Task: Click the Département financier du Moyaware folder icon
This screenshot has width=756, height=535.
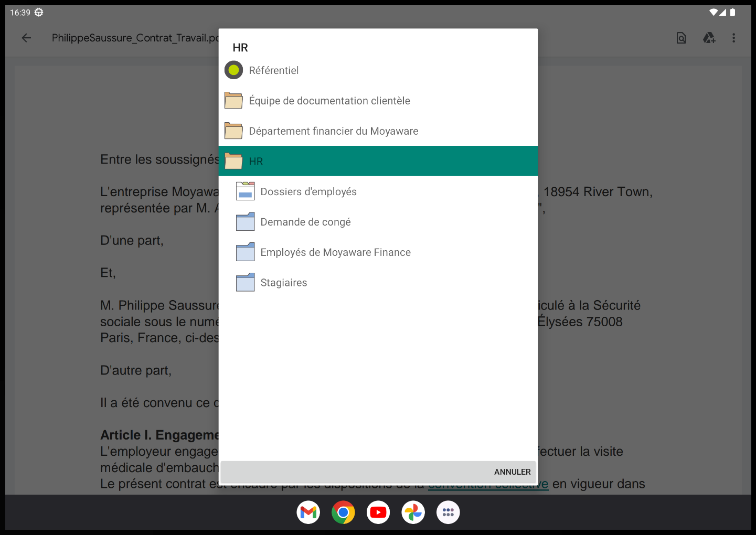Action: pyautogui.click(x=233, y=131)
